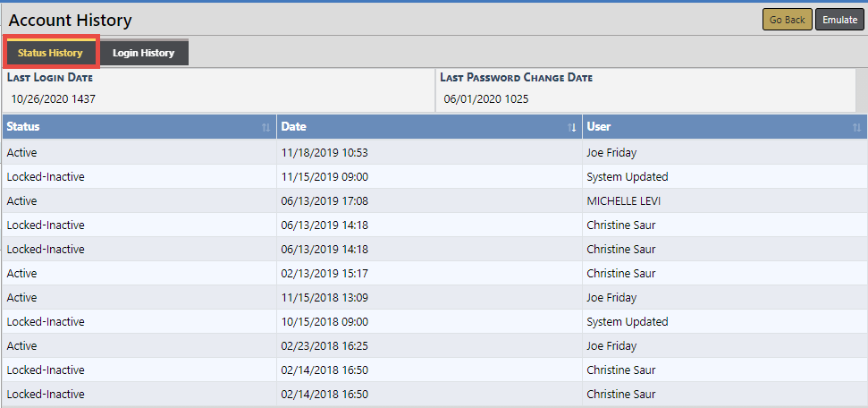The width and height of the screenshot is (868, 408).
Task: Open the Login History tab
Action: 143,53
